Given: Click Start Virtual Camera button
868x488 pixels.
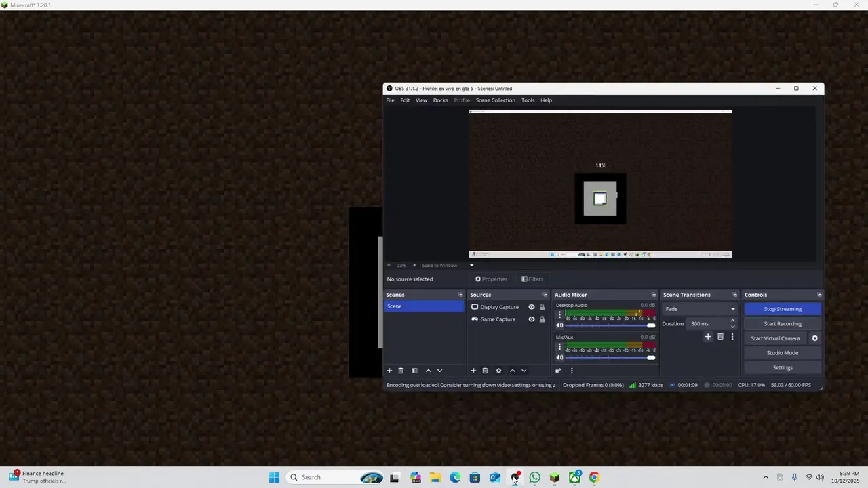Looking at the screenshot, I should pos(776,338).
